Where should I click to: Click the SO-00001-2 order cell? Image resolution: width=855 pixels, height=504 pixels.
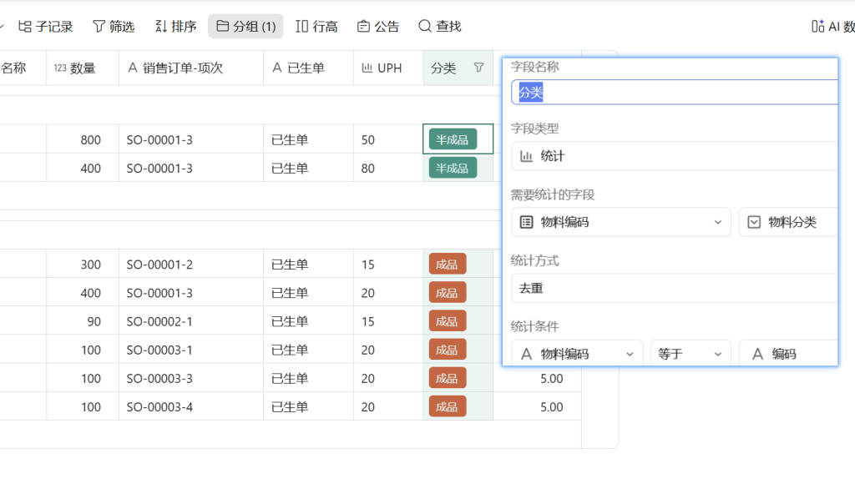(191, 265)
